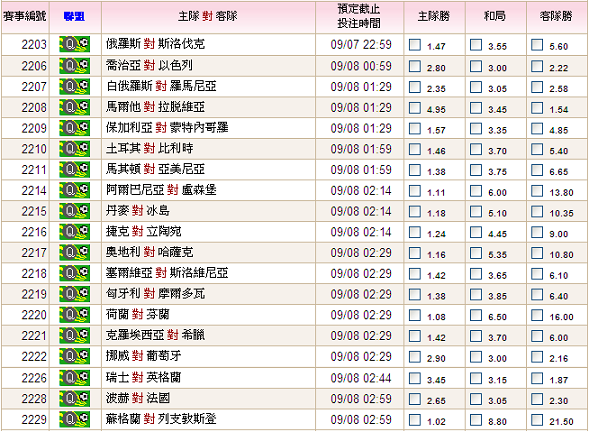Check home win 1.57 for match 2209
Viewport: 589px width, 432px height.
tap(415, 128)
